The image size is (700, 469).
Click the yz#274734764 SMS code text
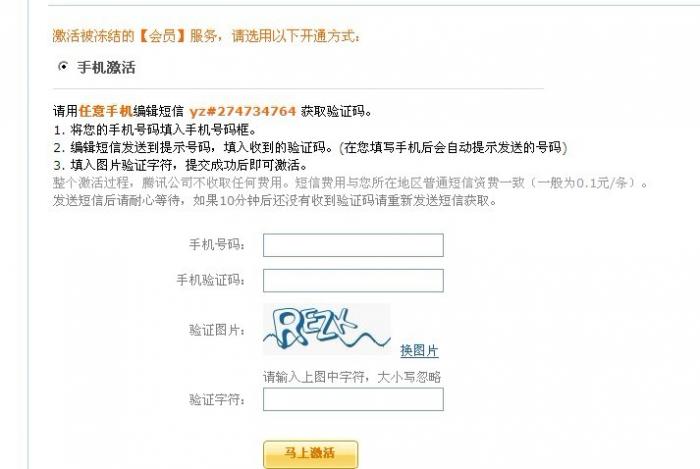click(242, 111)
